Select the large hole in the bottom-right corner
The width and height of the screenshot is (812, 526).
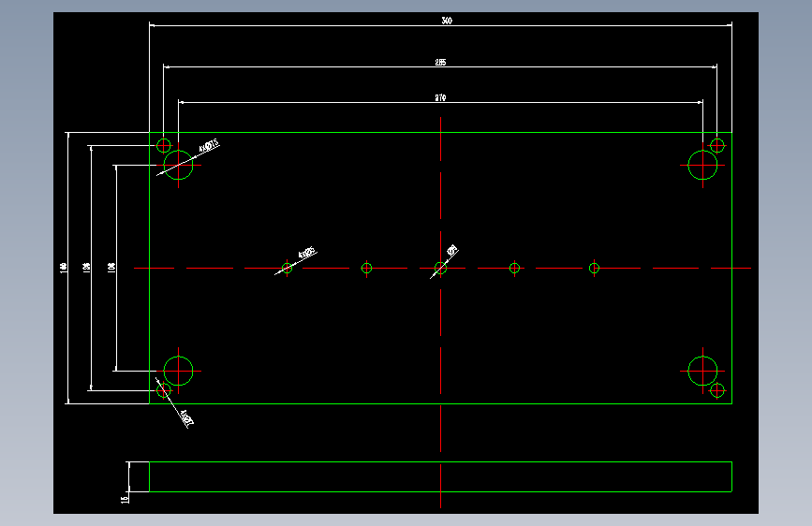click(702, 371)
